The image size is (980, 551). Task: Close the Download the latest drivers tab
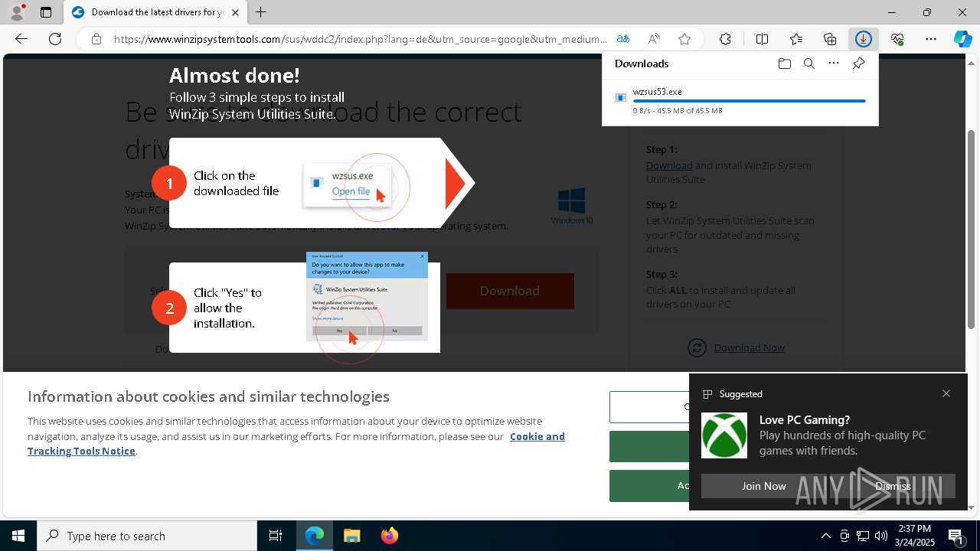235,12
